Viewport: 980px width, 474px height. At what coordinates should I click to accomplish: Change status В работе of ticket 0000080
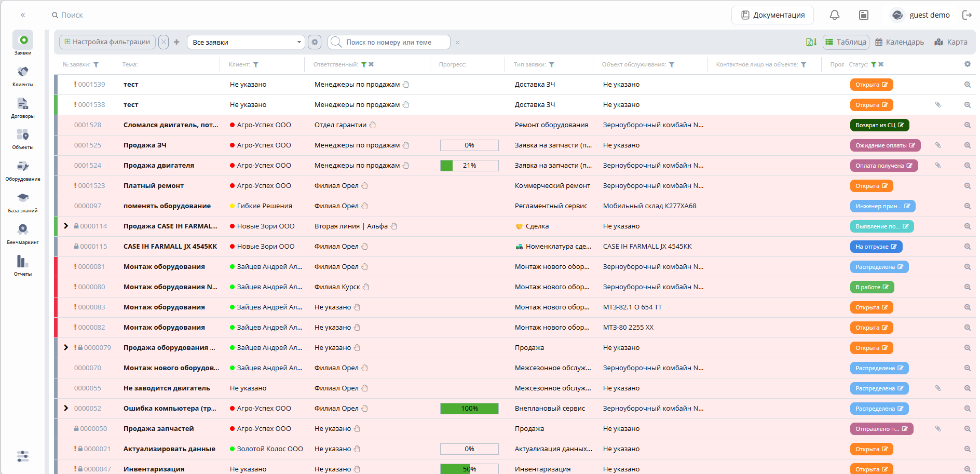pyautogui.click(x=872, y=287)
